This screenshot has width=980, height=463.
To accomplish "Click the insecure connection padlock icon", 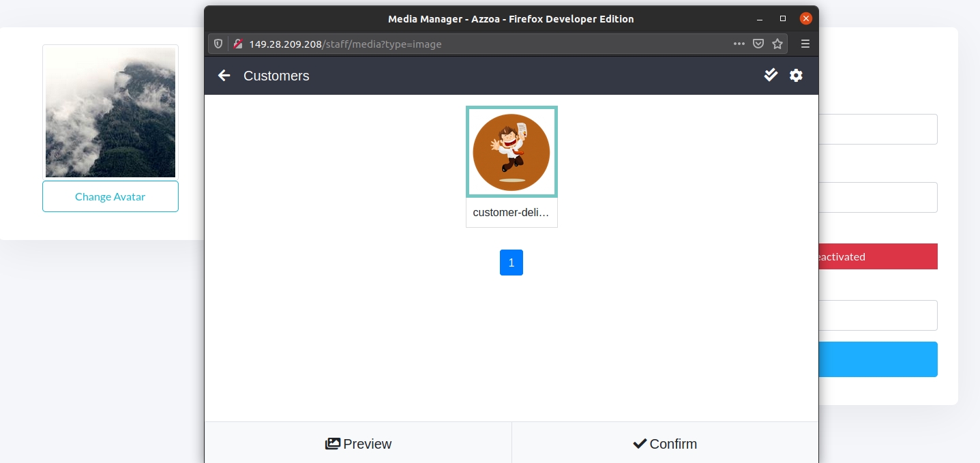I will coord(238,44).
